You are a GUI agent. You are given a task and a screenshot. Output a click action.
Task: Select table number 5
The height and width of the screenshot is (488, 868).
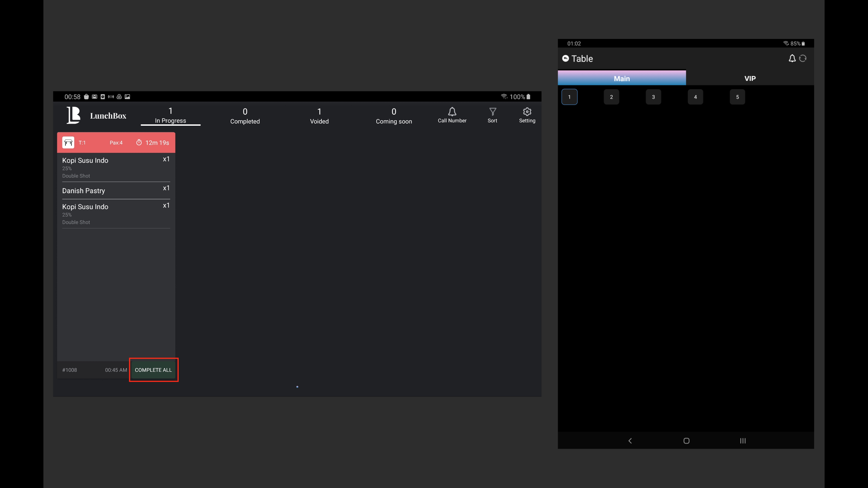(737, 97)
